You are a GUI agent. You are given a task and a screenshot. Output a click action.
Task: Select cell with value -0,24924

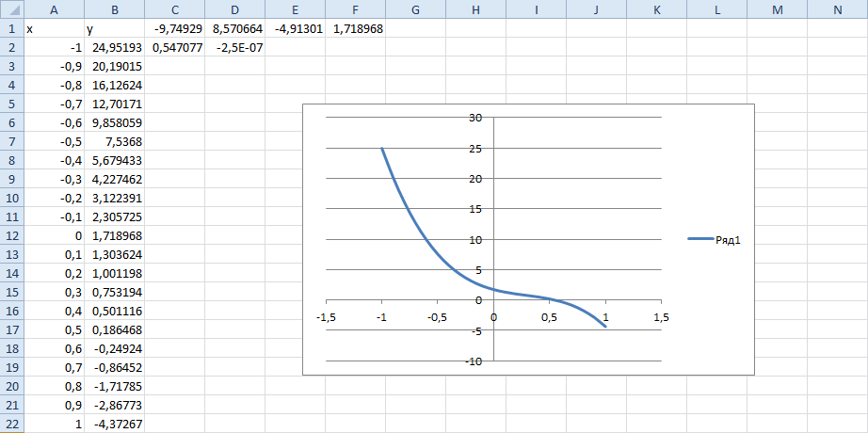(x=115, y=349)
